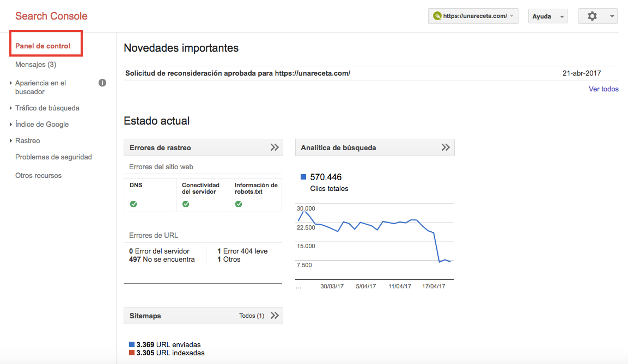Click info icon beside Apariencia en el buscador
Viewport: 628px width, 364px height.
pos(102,83)
